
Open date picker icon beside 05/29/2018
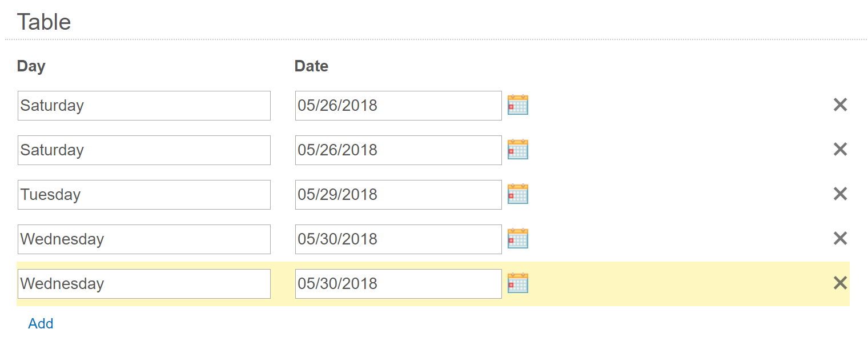tap(518, 194)
